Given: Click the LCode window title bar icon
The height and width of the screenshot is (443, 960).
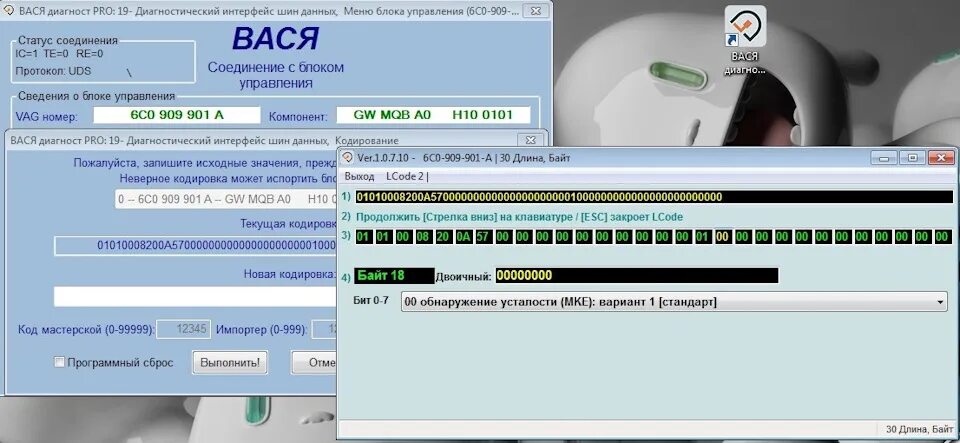Looking at the screenshot, I should pyautogui.click(x=348, y=157).
